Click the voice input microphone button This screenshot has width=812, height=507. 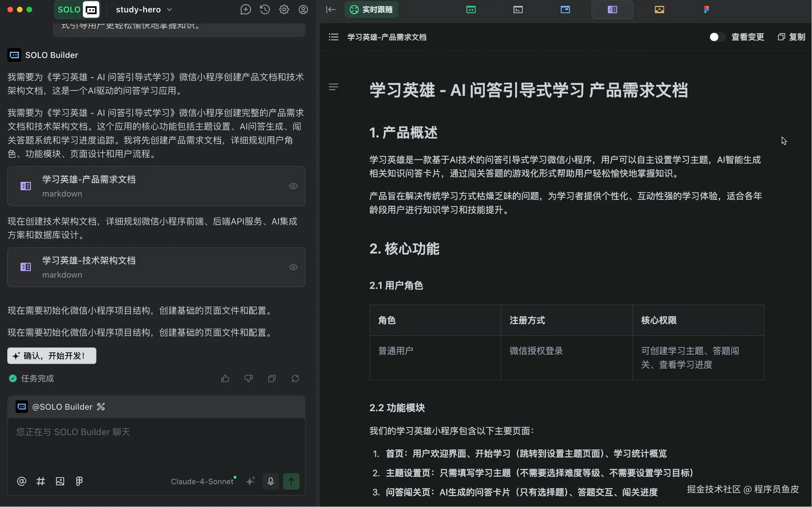tap(270, 481)
